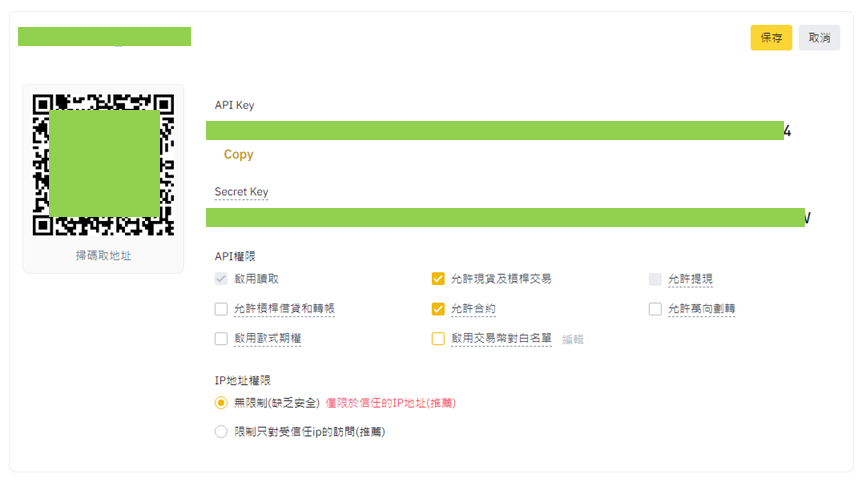Toggle 允許提現 checkbox
Screen dimensions: 866x486
[655, 279]
